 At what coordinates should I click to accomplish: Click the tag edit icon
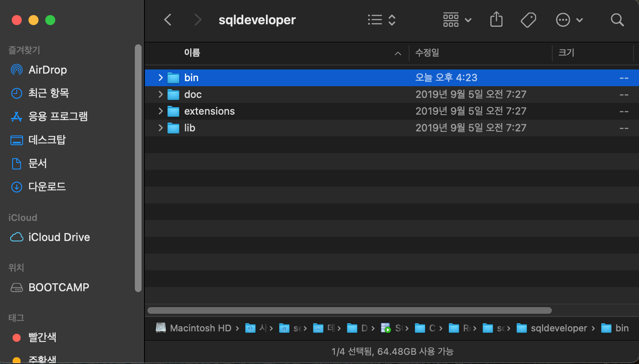pos(528,20)
